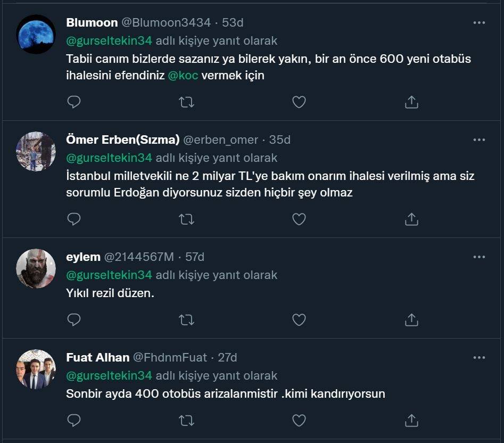Like the tweet by Fuat Alhan

pos(299,421)
